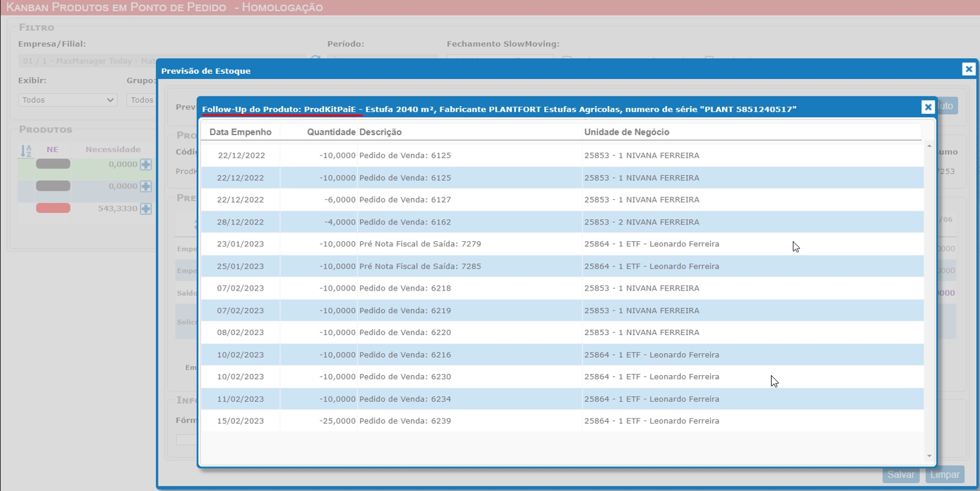Select Pré Nota Fiscal de Saída: 7285
This screenshot has height=491, width=980.
click(x=420, y=267)
